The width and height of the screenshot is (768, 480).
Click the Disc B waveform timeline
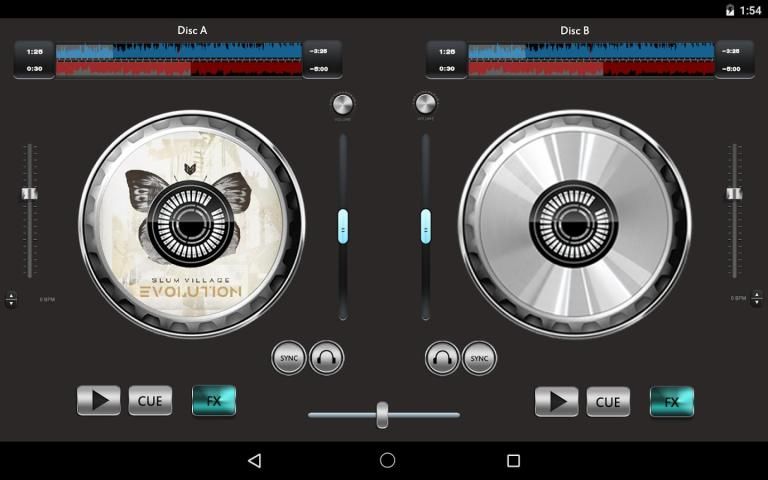click(590, 59)
